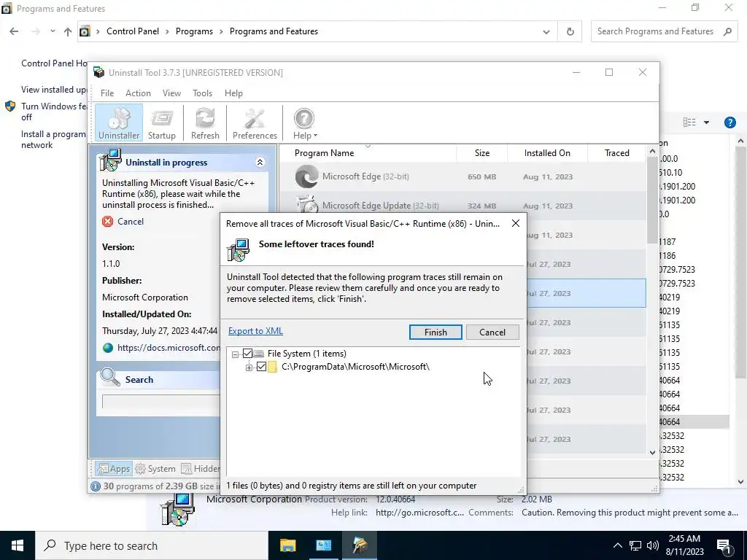Sort by Program Name column header

(x=368, y=153)
